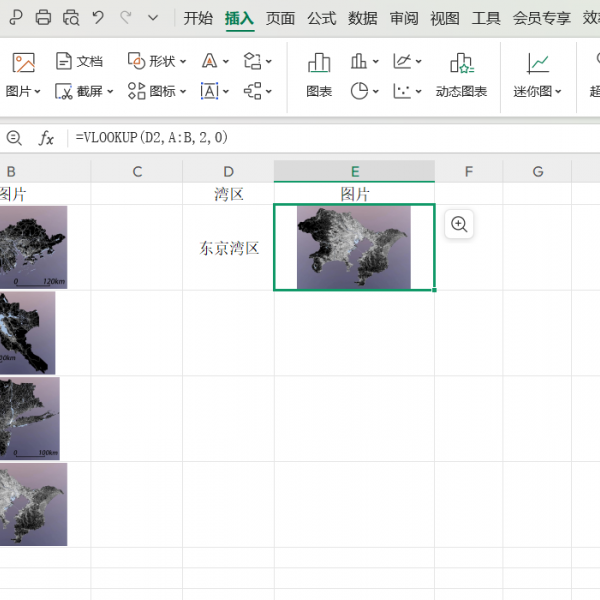This screenshot has width=600, height=600.
Task: Click the 图表 (Chart) icon
Action: pos(319,75)
